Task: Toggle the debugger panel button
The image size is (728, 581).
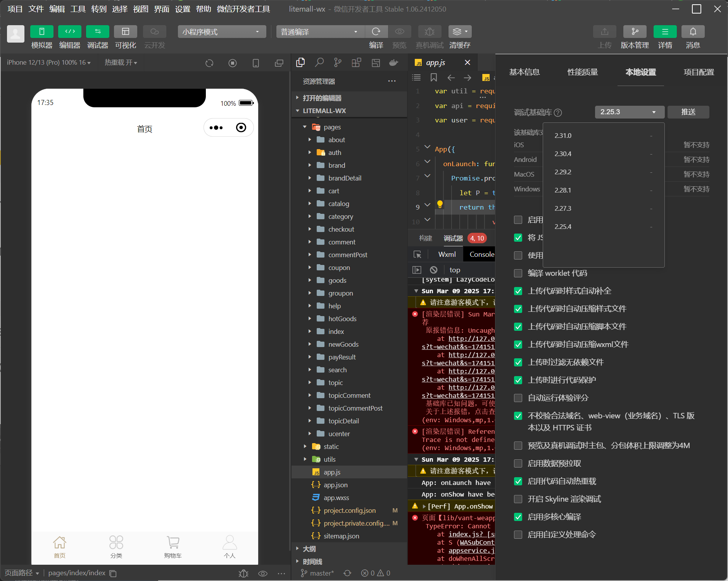Action: click(98, 32)
